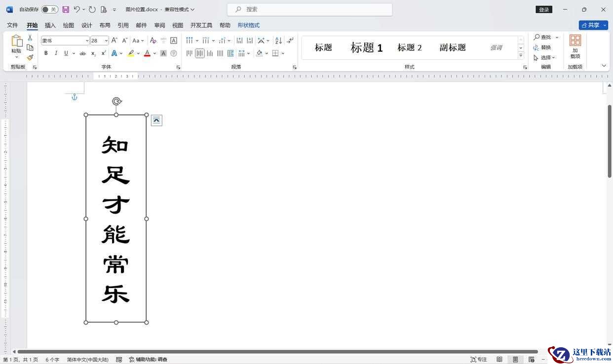613x364 pixels.
Task: Apply the Subtitle style
Action: (453, 47)
